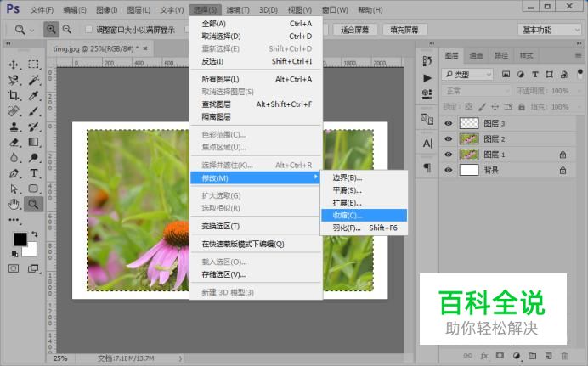Swap foreground and background colors
Image resolution: width=588 pixels, height=366 pixels.
point(35,234)
